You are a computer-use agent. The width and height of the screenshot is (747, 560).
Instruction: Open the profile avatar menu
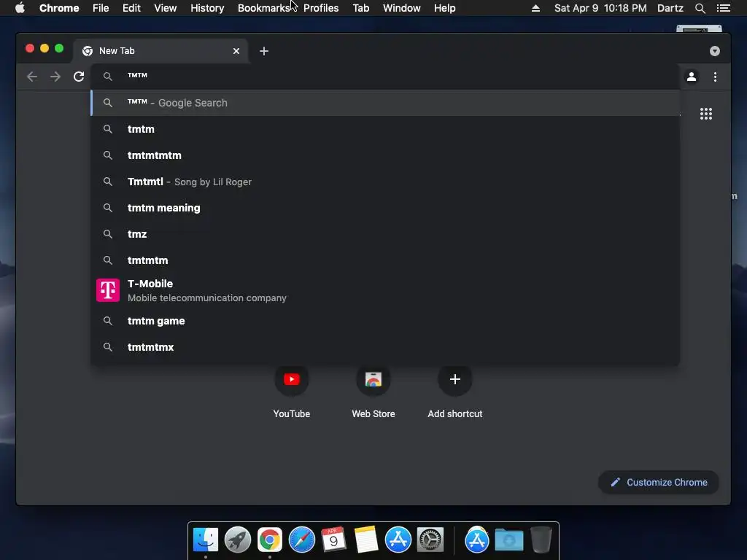click(692, 77)
